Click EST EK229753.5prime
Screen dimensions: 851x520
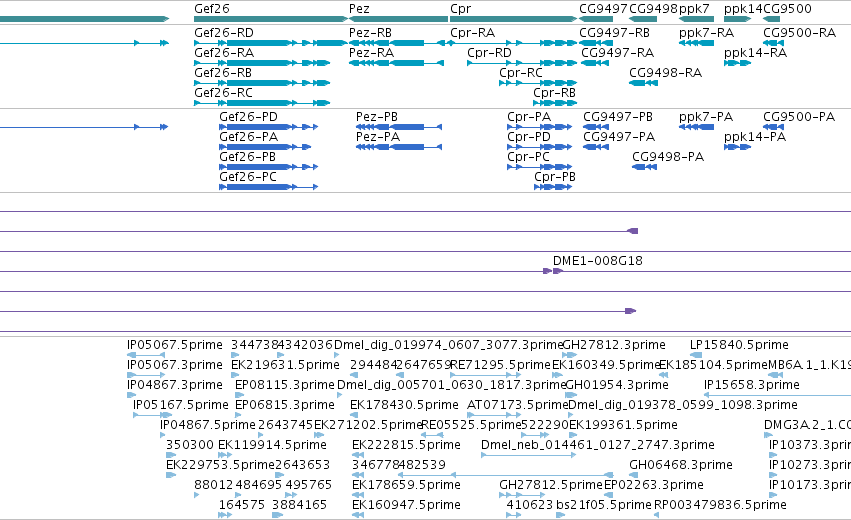pos(220,465)
